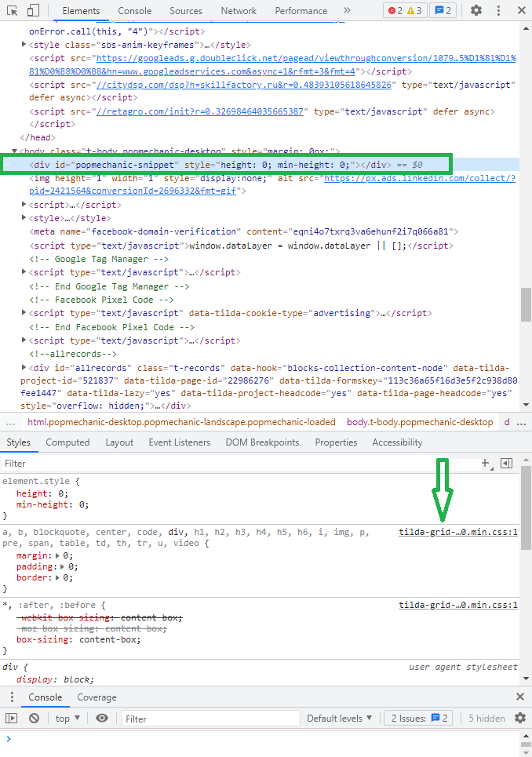Click the Elements panel vertical scrollbar thumb

[526, 304]
